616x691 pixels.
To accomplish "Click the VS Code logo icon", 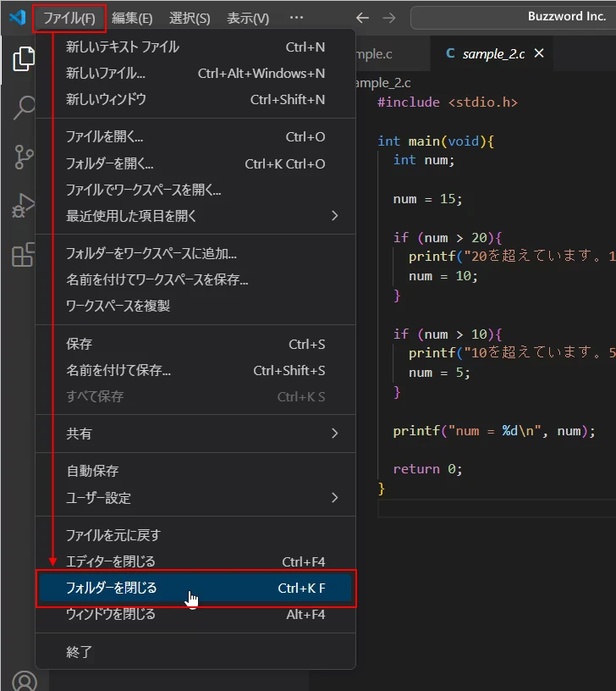I will (18, 18).
